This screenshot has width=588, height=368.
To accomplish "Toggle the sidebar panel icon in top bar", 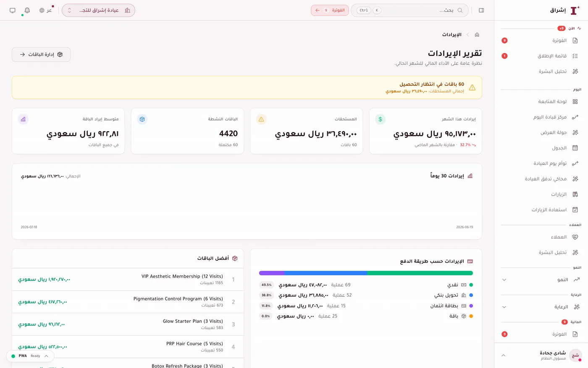I will click(481, 10).
